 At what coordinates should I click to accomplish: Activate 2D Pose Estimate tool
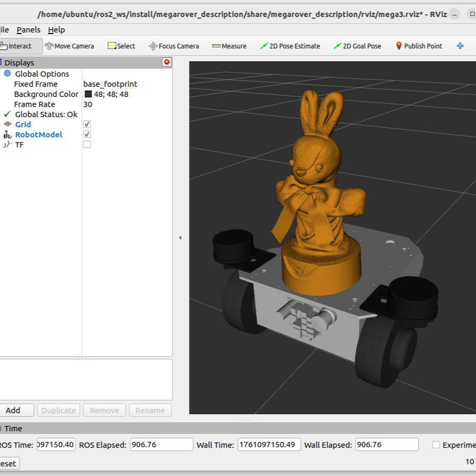pos(290,46)
